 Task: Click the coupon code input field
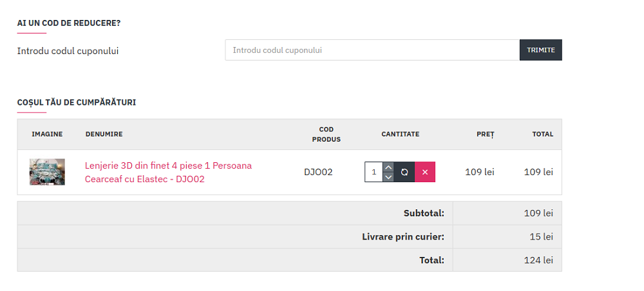[x=372, y=50]
